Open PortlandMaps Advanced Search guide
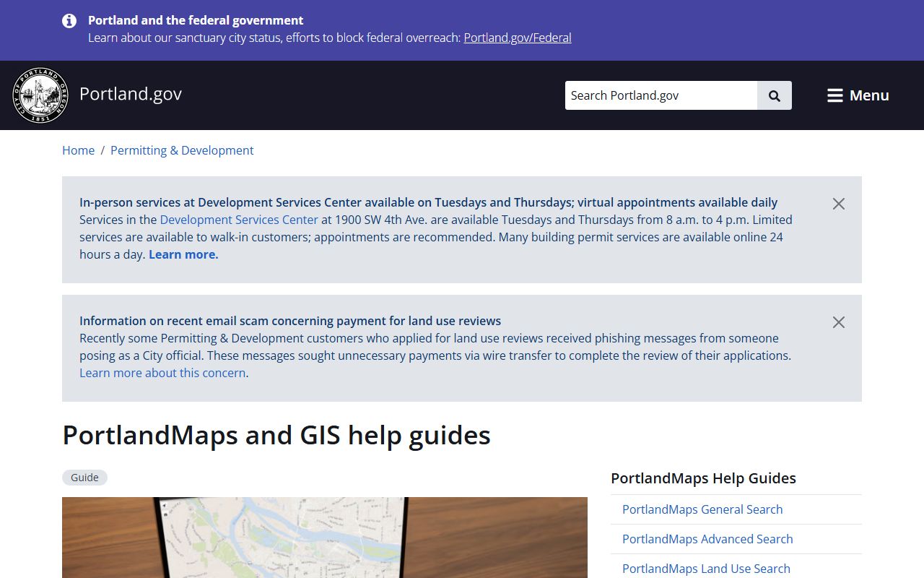924x578 pixels. click(x=707, y=539)
